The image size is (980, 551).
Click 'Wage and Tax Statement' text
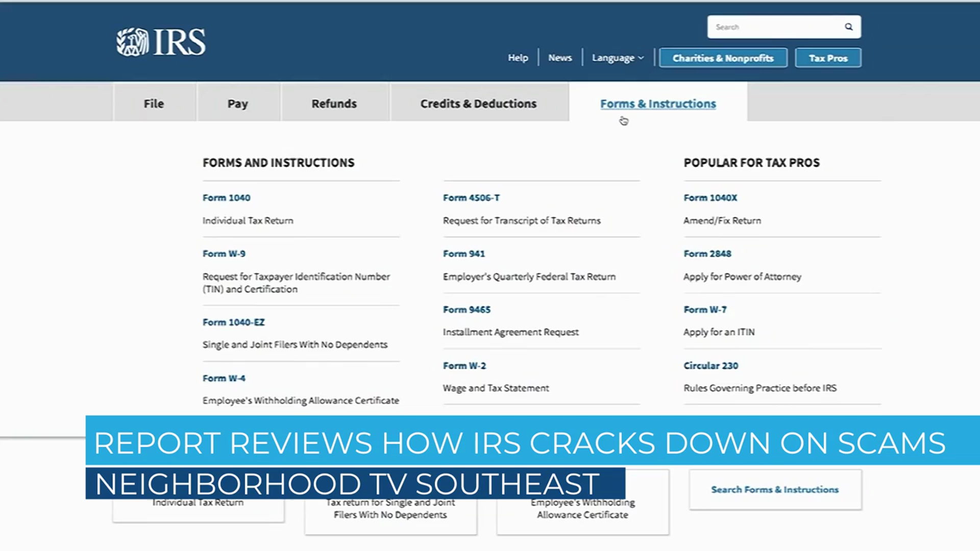tap(496, 388)
